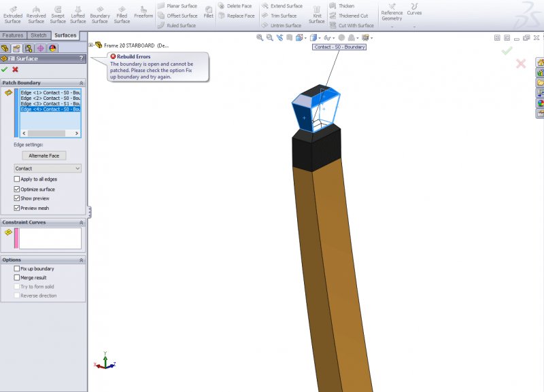
Task: Select the Boundary Surface tool
Action: (100, 15)
